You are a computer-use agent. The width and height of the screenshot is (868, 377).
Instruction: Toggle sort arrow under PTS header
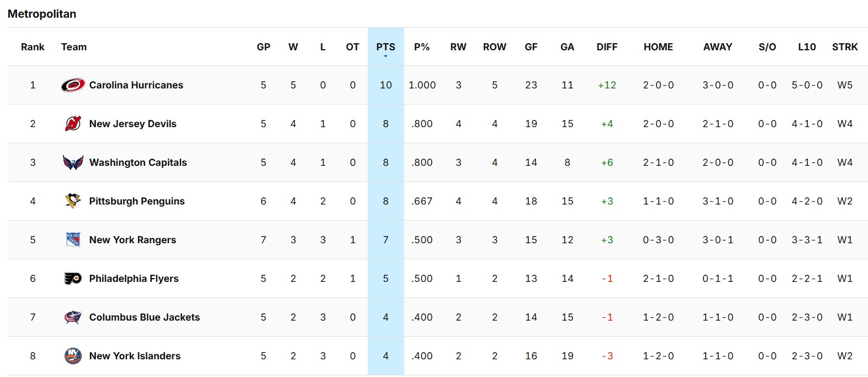(385, 56)
